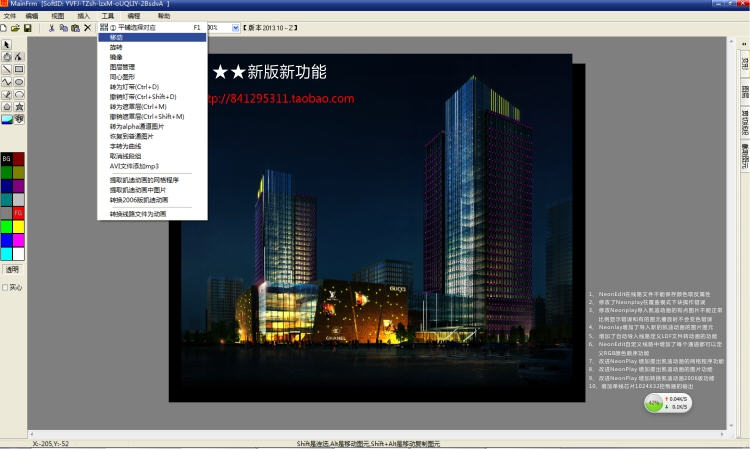The height and width of the screenshot is (449, 750).
Task: Click the 透明 transparent button
Action: 12,270
